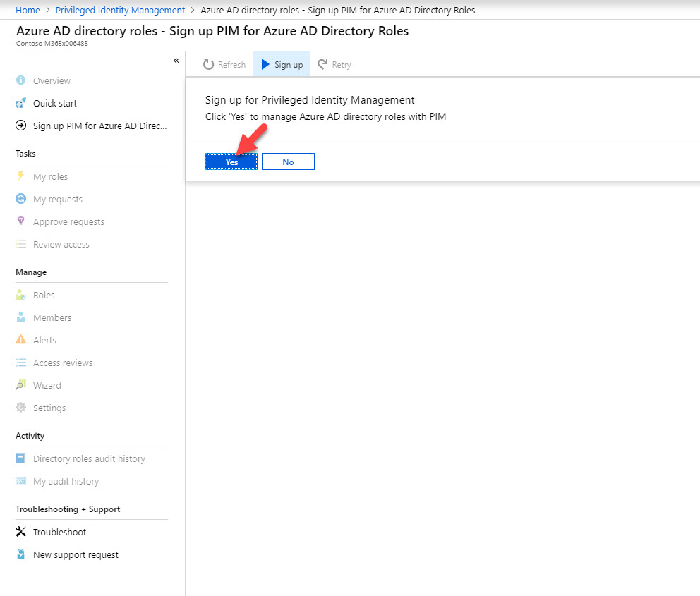Open Review access under Tasks
Viewport: 700px width, 596px height.
coord(61,245)
